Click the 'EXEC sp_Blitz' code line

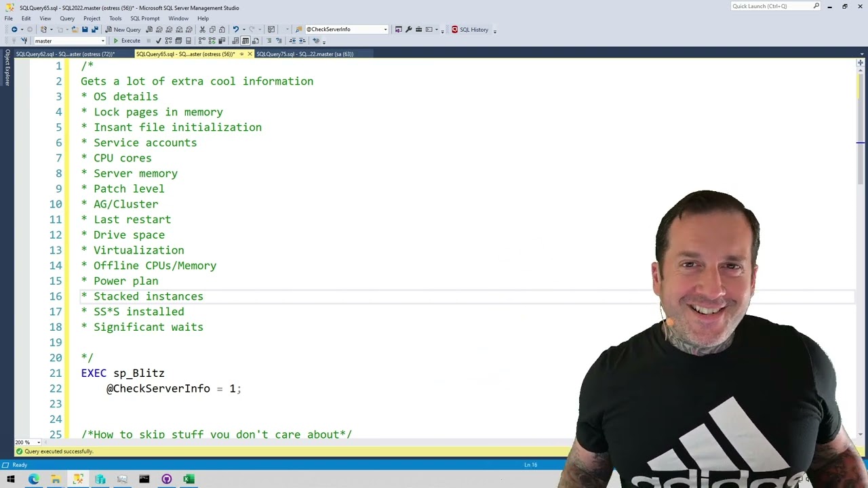coord(123,373)
